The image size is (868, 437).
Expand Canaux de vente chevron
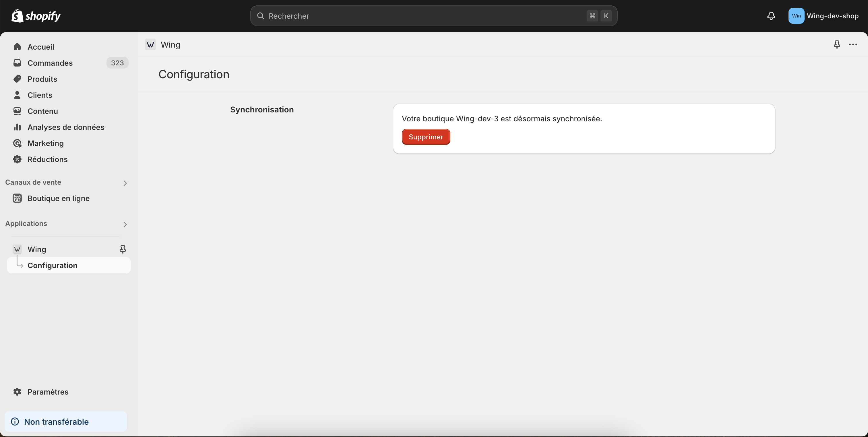click(125, 183)
